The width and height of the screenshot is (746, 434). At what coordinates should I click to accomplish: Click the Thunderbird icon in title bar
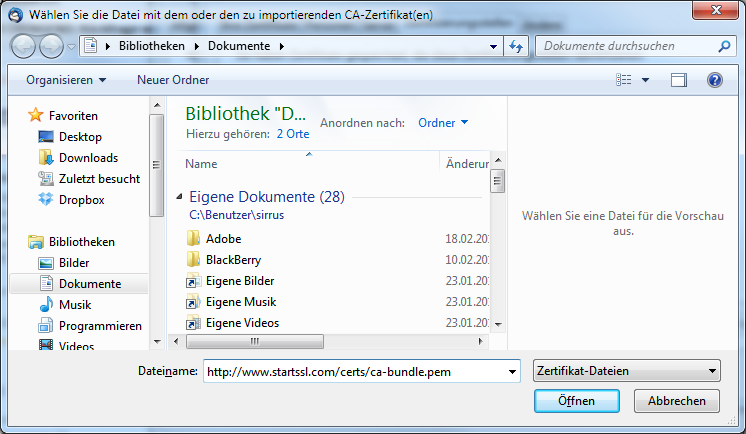[16, 15]
